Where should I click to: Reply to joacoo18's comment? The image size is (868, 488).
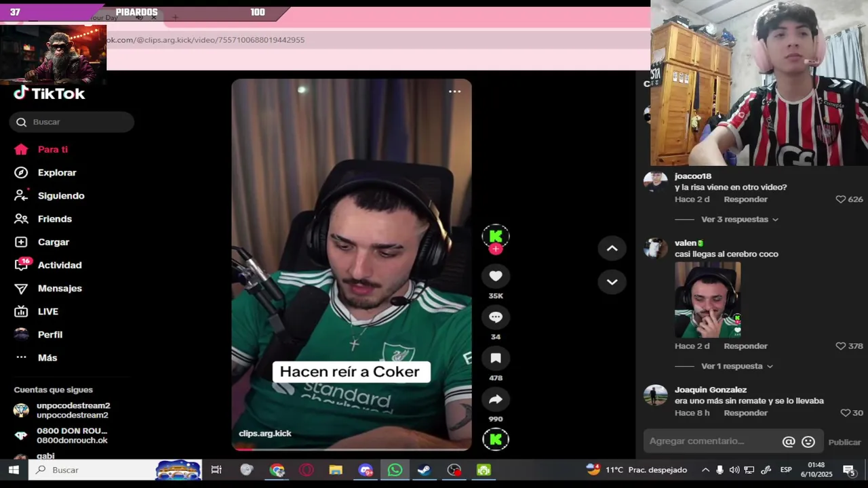pos(745,199)
